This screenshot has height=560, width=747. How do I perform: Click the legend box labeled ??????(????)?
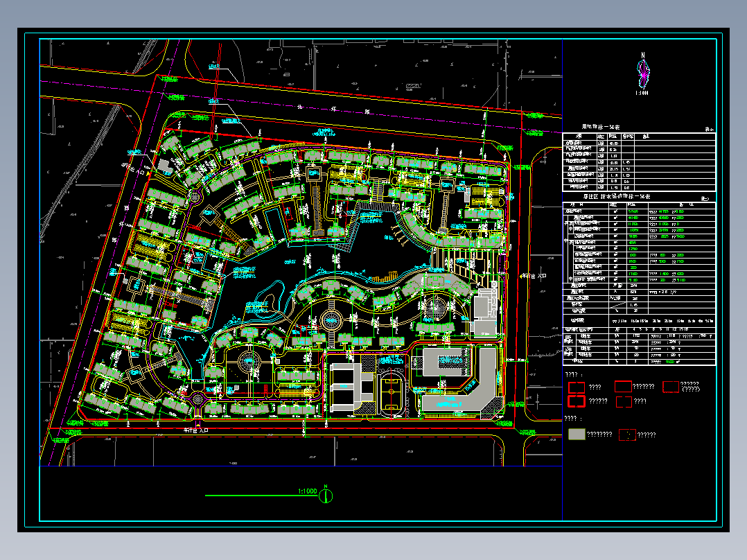click(671, 387)
